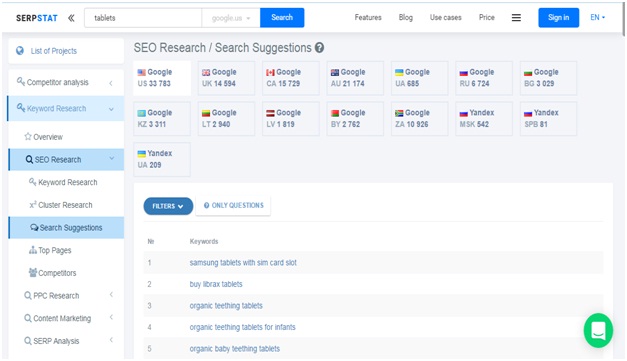Image resolution: width=627 pixels, height=361 pixels.
Task: Click the tablets search input field
Action: tap(143, 18)
